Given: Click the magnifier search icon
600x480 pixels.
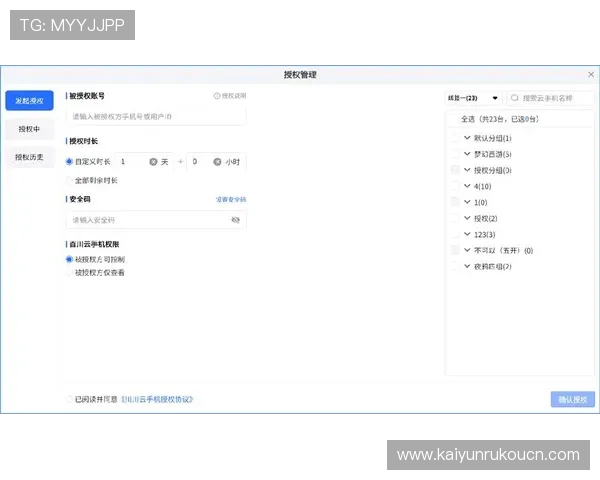Looking at the screenshot, I should pos(515,98).
